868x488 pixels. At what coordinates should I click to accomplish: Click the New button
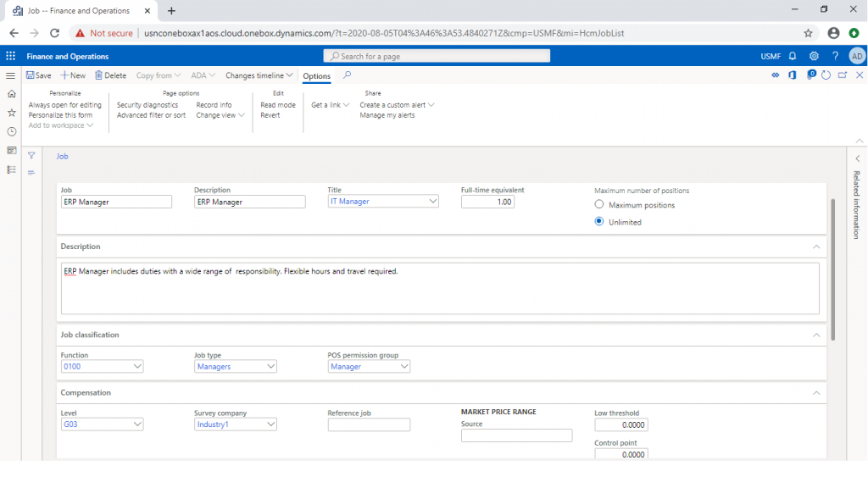pos(73,75)
